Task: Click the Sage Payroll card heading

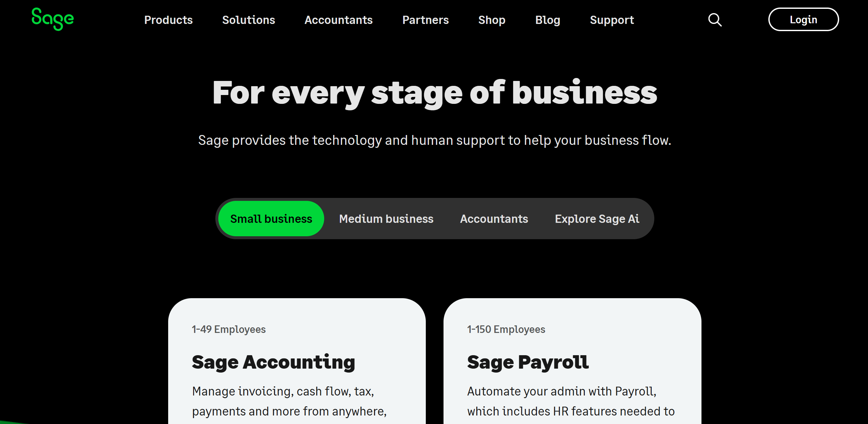Action: tap(528, 362)
